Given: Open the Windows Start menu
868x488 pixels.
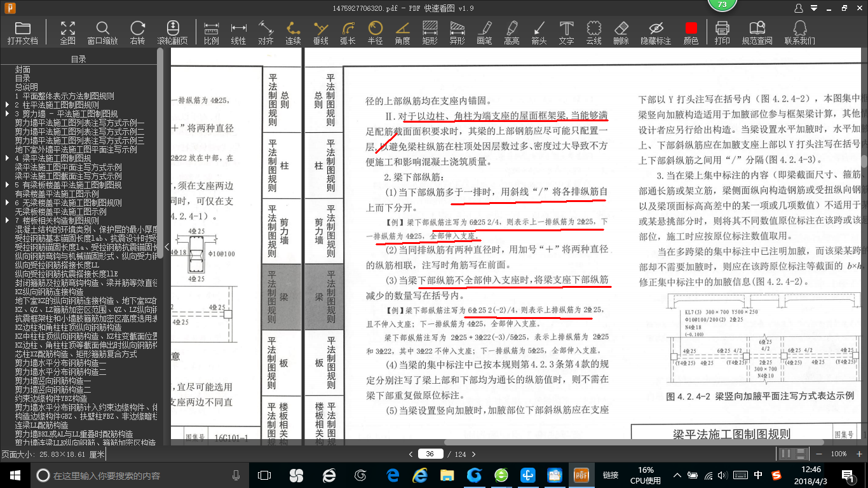Looking at the screenshot, I should 15,475.
